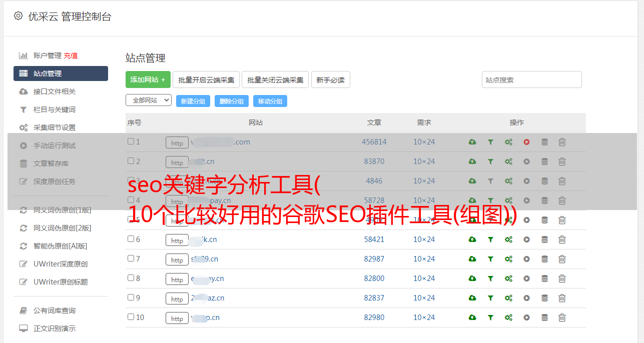644x343 pixels.
Task: Click the 10×24 value in row 10
Action: point(424,317)
